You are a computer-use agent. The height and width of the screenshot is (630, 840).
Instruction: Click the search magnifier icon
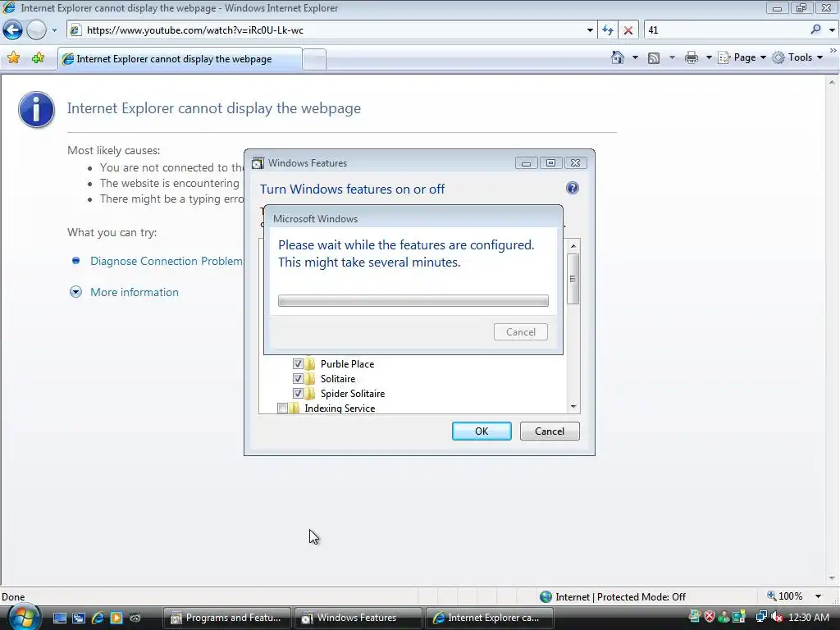coord(815,30)
